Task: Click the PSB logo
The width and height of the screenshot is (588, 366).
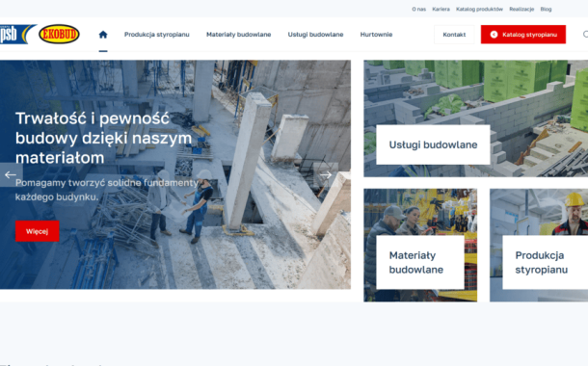Action: pos(18,34)
